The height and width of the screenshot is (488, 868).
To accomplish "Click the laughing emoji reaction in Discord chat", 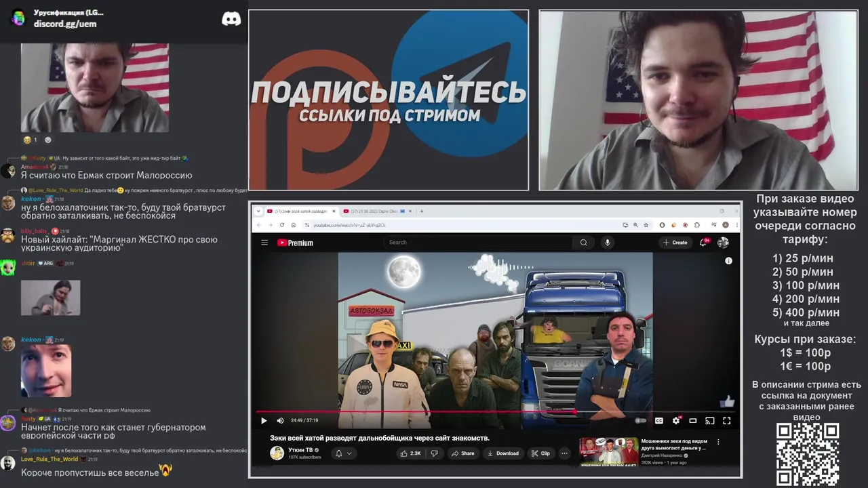I will point(30,140).
